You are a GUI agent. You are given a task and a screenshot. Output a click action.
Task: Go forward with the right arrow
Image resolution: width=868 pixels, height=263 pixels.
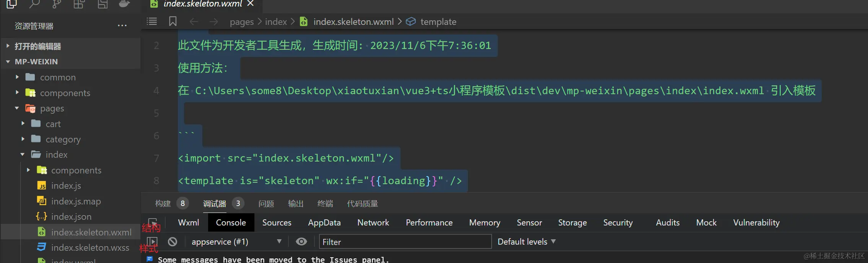[214, 22]
